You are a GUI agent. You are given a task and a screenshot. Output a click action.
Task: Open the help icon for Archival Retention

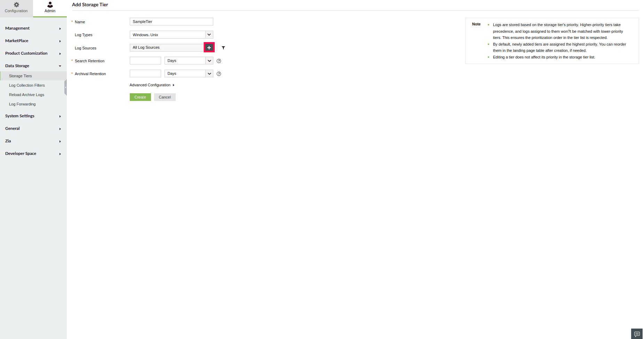click(219, 74)
